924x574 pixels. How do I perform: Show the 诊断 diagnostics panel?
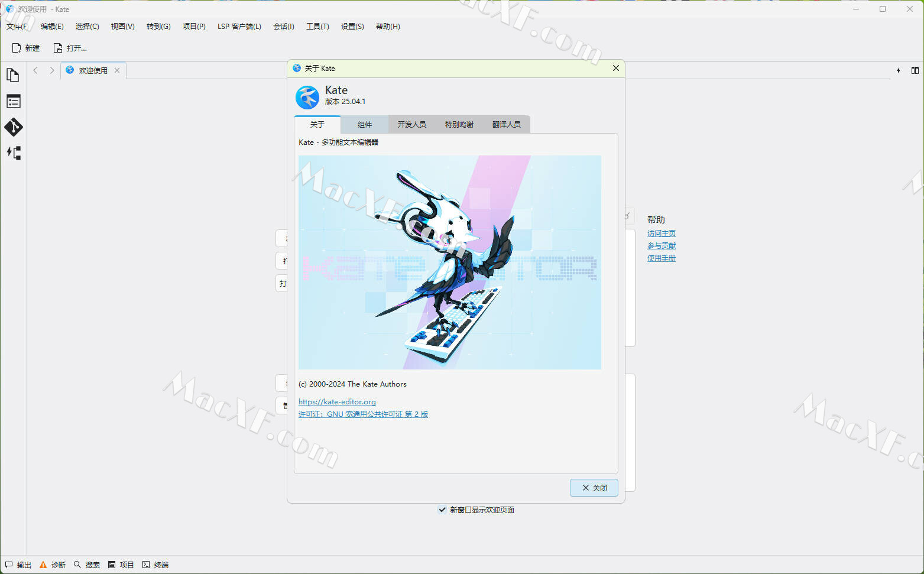(53, 565)
